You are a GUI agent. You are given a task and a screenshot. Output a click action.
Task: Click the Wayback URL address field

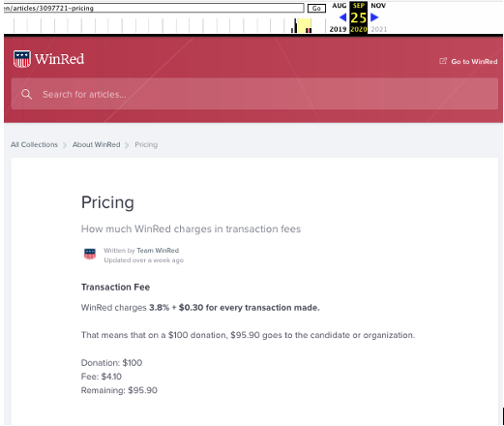154,8
